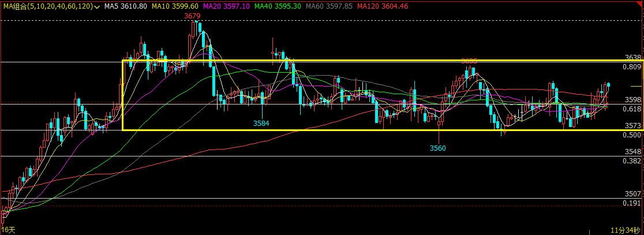Click the 16天 period label
This screenshot has height=235, width=644.
(8, 230)
